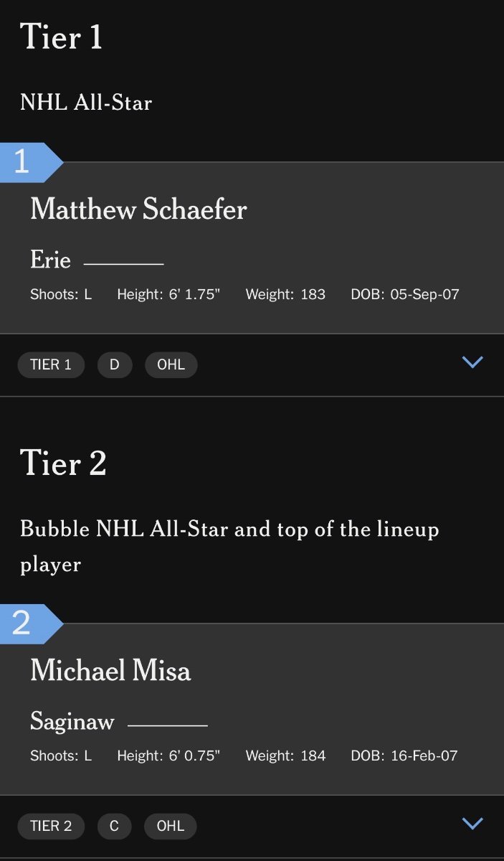
Task: Tap the C position tag
Action: pos(114,826)
